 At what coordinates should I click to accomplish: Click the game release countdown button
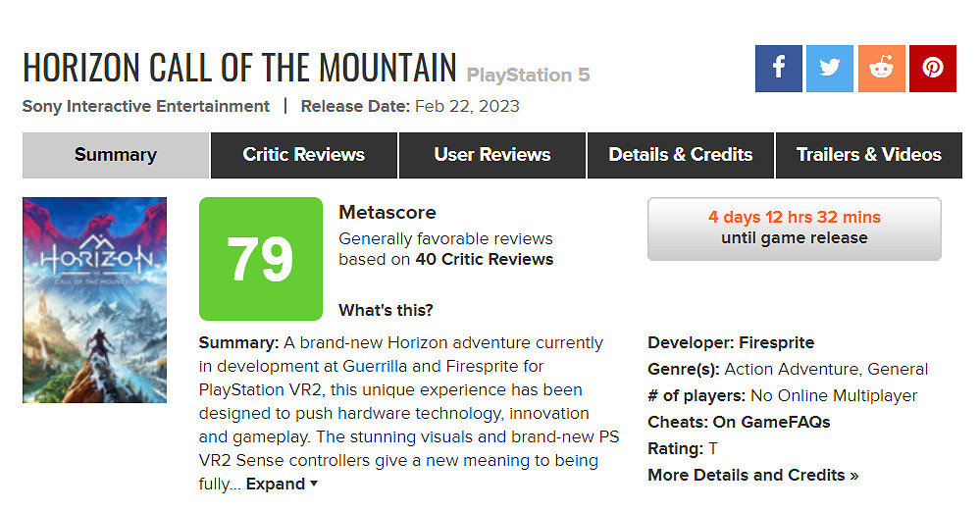[794, 228]
